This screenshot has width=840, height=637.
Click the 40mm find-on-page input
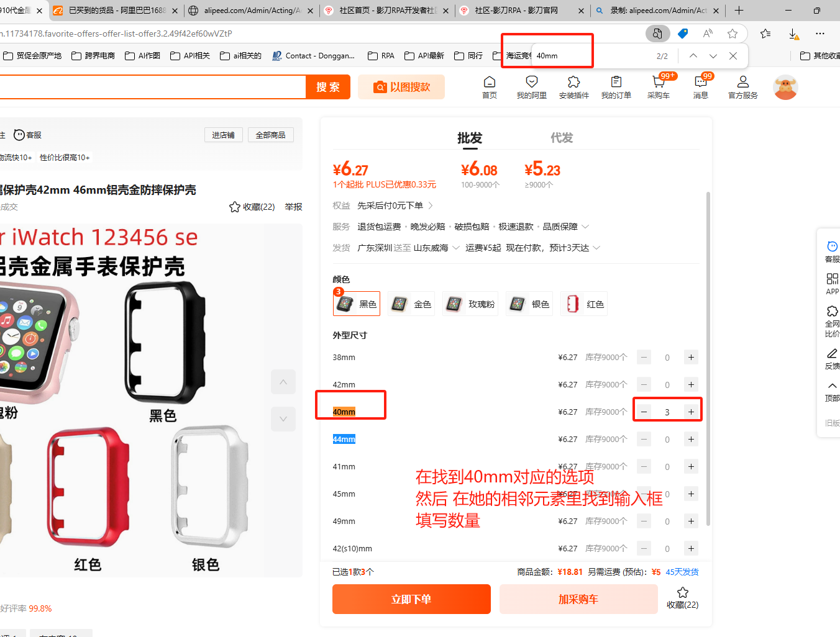click(x=590, y=56)
